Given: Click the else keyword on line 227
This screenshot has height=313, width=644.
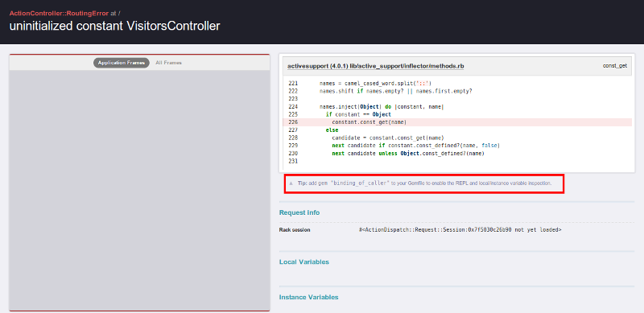Looking at the screenshot, I should (332, 130).
